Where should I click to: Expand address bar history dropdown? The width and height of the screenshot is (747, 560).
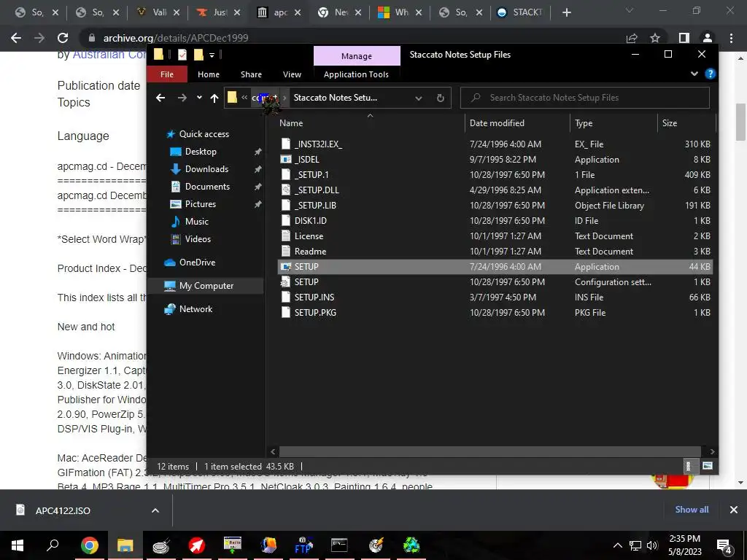pyautogui.click(x=418, y=98)
